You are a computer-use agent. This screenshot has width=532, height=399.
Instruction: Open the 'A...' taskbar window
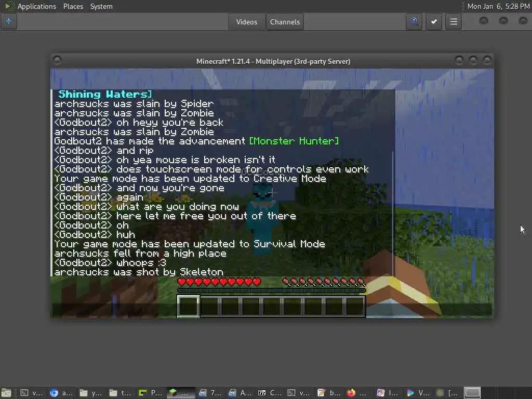coord(240,393)
